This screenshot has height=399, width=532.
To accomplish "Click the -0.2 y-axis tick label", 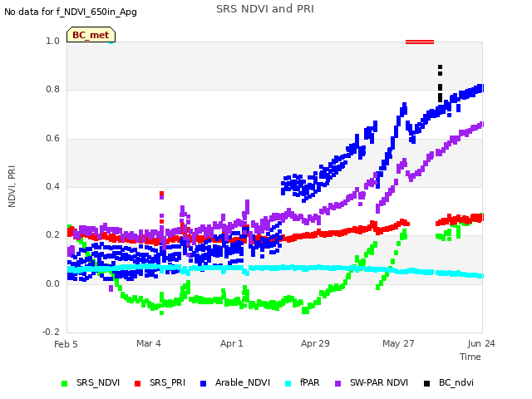I will [51, 332].
